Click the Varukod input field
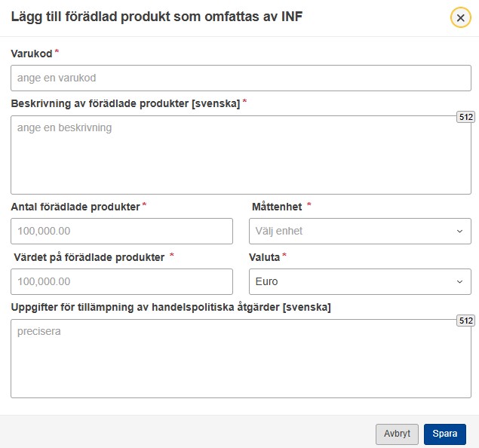This screenshot has height=448, width=479. 241,78
